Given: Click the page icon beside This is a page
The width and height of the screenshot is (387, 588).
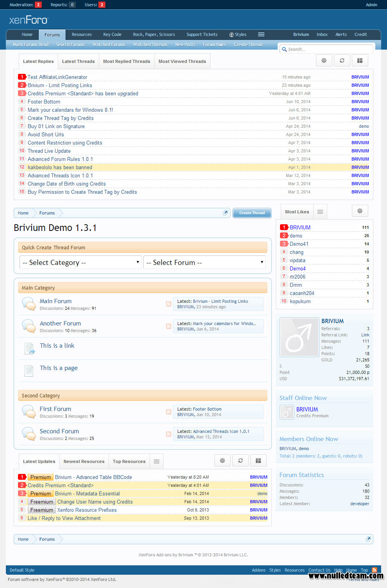Looking at the screenshot, I should pos(29,370).
